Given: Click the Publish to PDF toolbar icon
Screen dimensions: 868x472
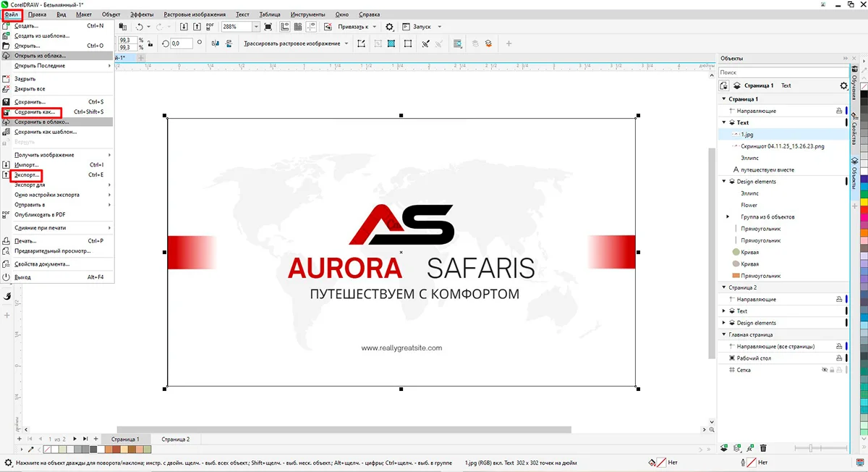Looking at the screenshot, I should (210, 27).
